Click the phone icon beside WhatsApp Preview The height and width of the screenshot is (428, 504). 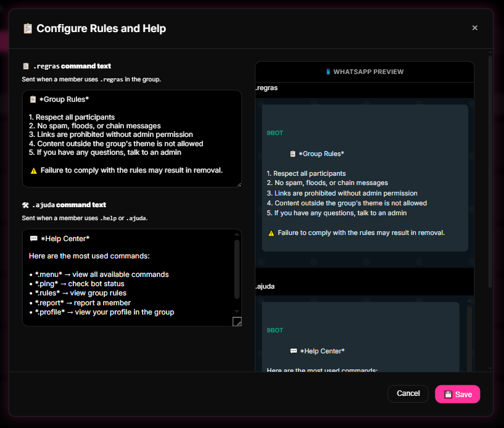328,72
